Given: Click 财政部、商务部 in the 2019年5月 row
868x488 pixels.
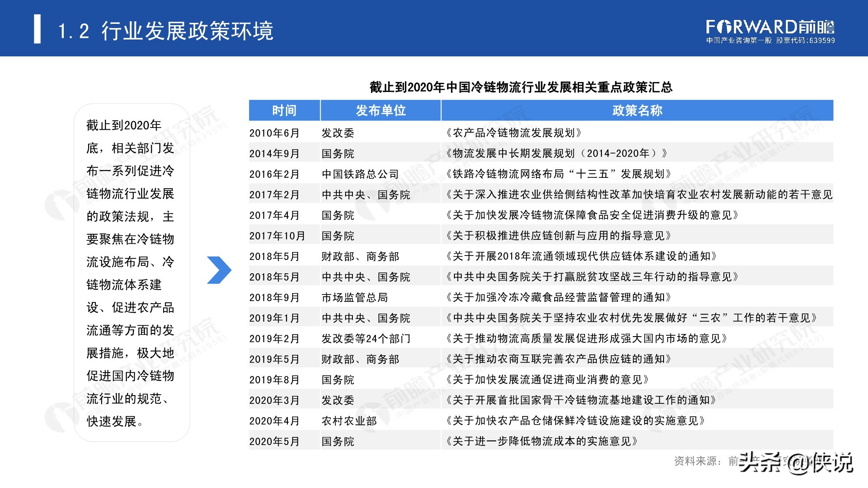Looking at the screenshot, I should (x=360, y=359).
